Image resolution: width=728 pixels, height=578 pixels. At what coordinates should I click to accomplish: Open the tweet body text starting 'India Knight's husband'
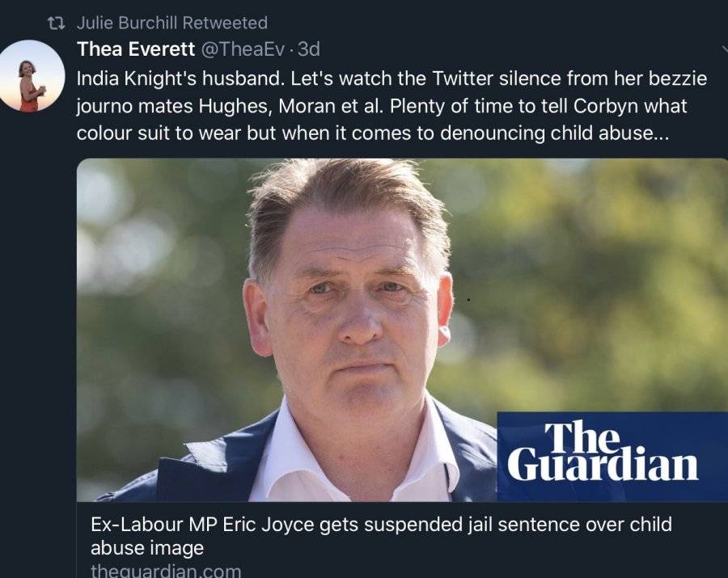(392, 106)
